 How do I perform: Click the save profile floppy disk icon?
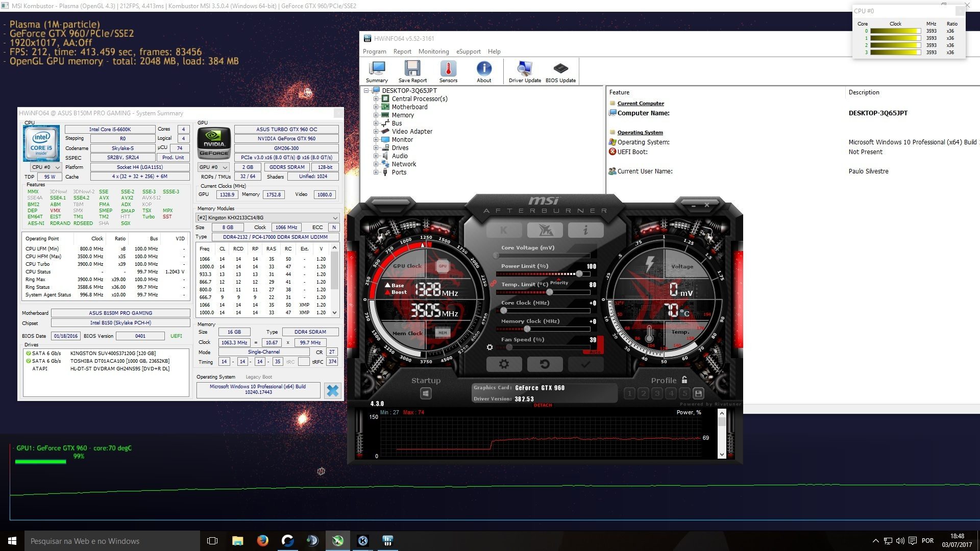[698, 393]
